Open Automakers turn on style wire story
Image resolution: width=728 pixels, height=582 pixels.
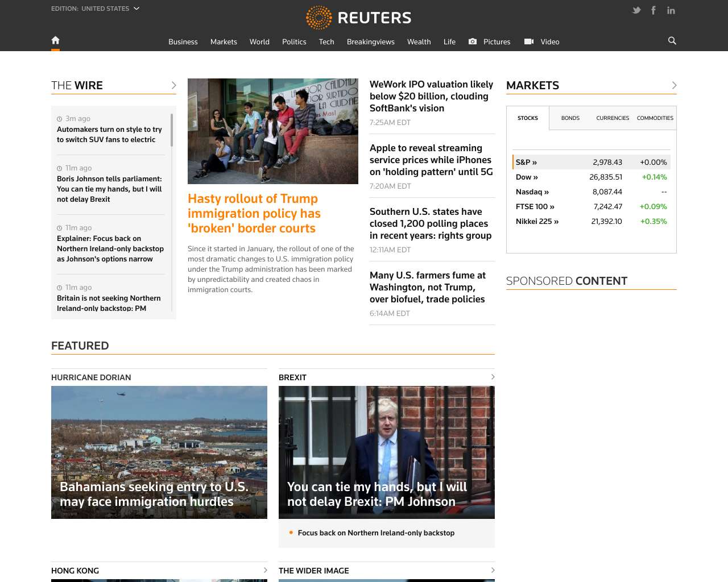tap(109, 134)
